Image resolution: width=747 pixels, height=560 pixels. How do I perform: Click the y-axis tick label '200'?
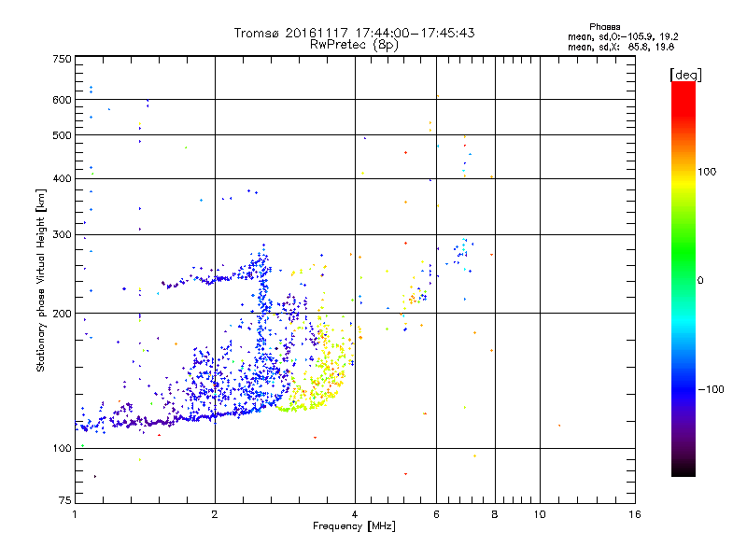[x=62, y=314]
